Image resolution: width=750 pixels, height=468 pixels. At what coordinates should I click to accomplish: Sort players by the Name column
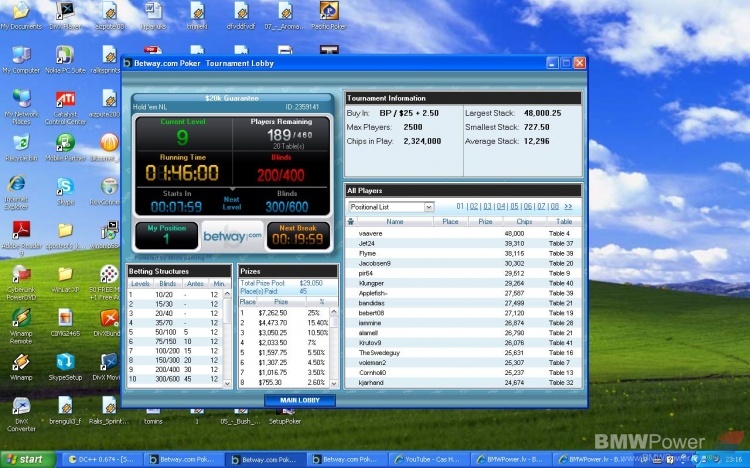(395, 222)
